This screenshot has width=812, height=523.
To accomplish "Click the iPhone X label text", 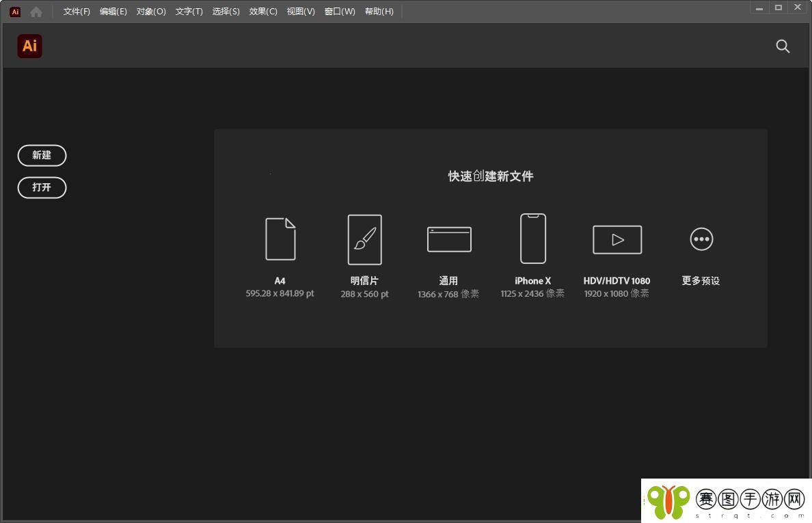I will [x=533, y=281].
